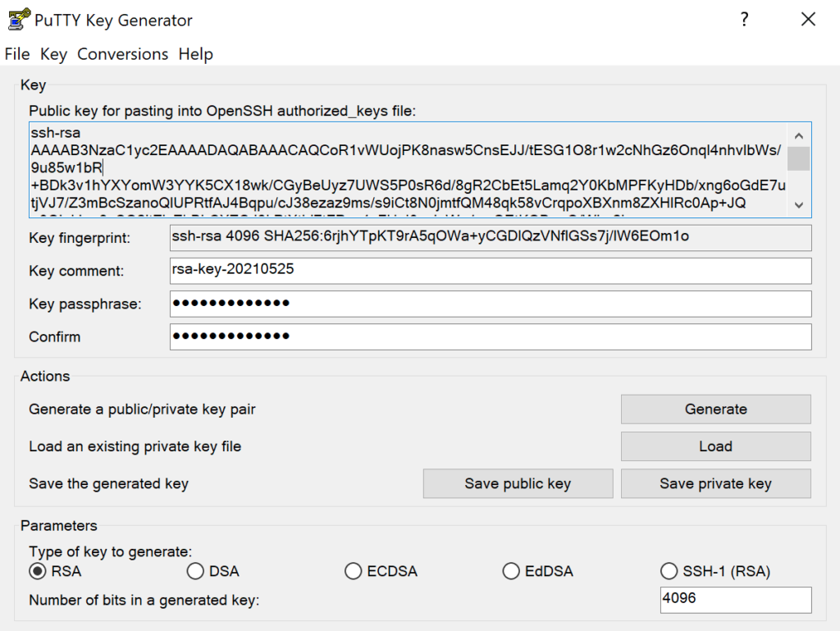Viewport: 840px width, 631px height.
Task: Open the Conversions menu
Action: coord(122,54)
